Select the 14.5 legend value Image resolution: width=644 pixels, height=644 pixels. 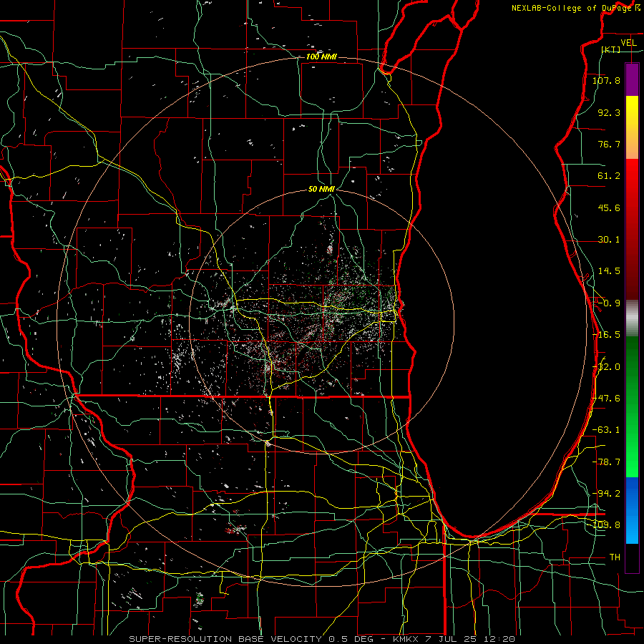click(x=609, y=271)
